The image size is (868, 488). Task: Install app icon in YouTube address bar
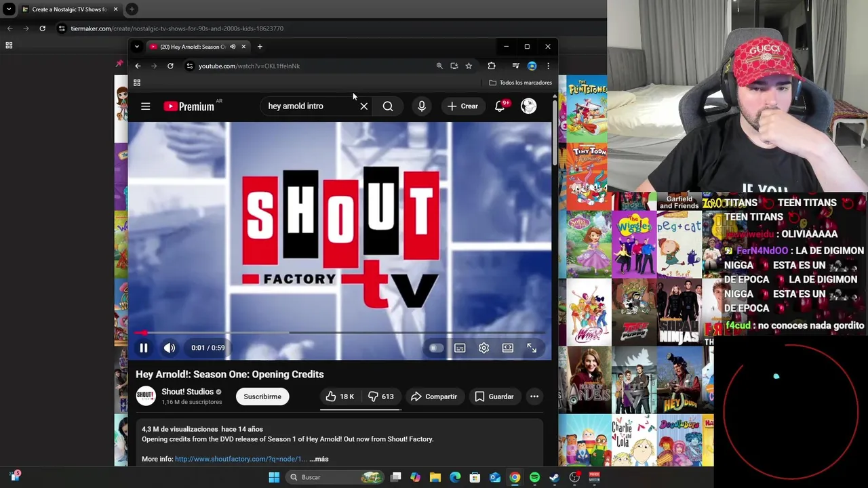coord(454,66)
